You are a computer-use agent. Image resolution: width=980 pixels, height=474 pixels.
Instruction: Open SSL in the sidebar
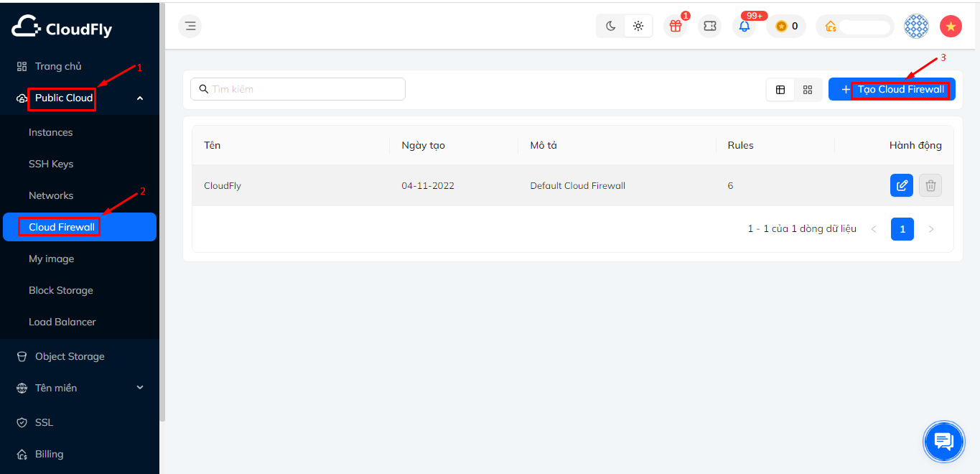pyautogui.click(x=80, y=422)
